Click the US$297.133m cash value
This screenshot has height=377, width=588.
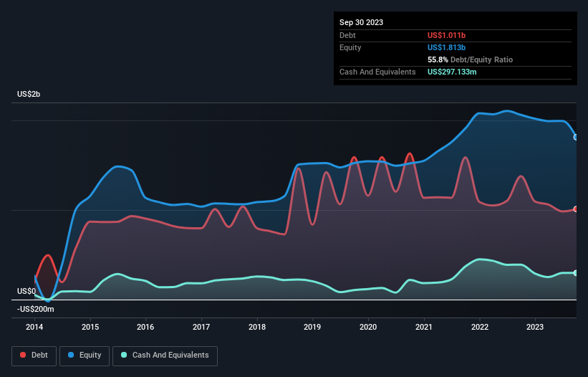pos(452,72)
